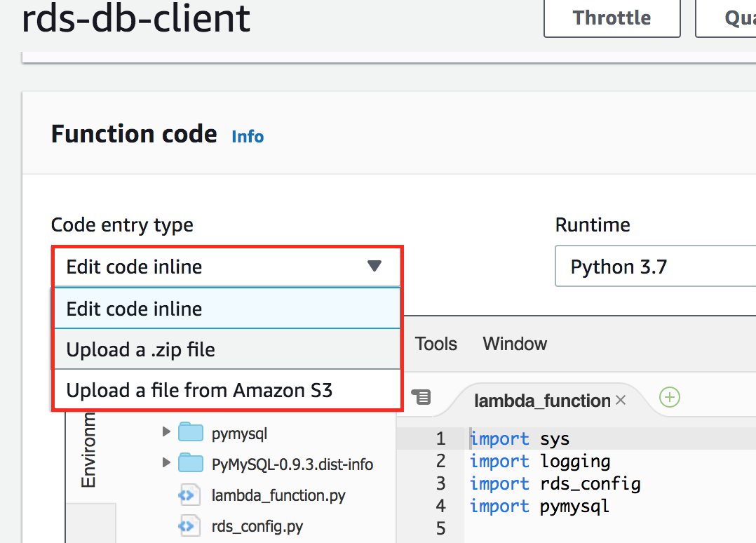Choose the Edit code inline option
The image size is (756, 543).
coord(227,309)
